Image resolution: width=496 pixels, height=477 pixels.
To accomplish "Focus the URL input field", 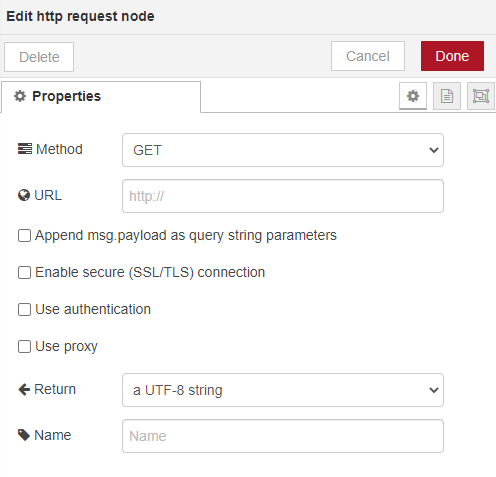I will pos(283,196).
